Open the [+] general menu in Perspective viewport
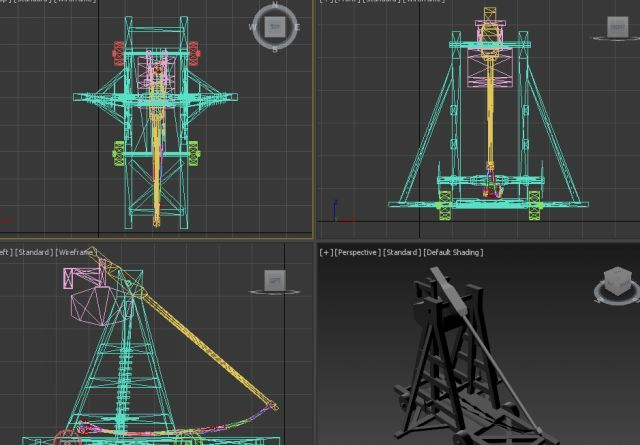640x445 pixels. (x=326, y=252)
